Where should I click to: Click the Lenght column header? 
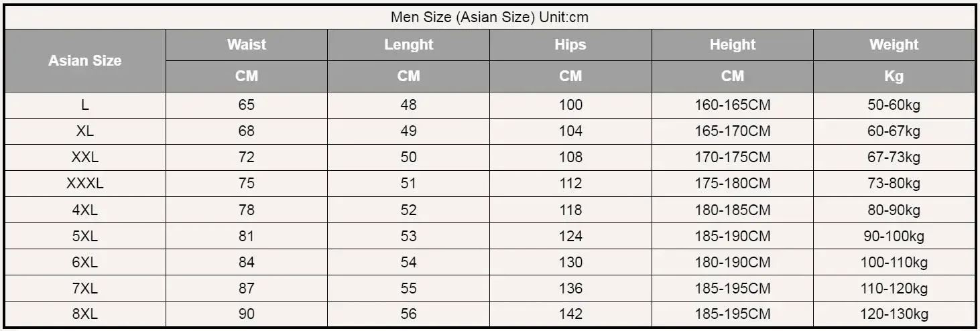(x=408, y=45)
